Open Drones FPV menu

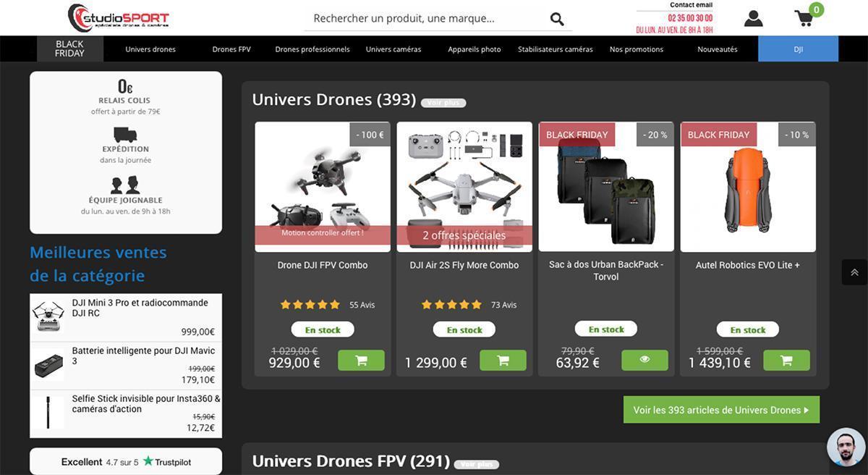[x=231, y=49]
